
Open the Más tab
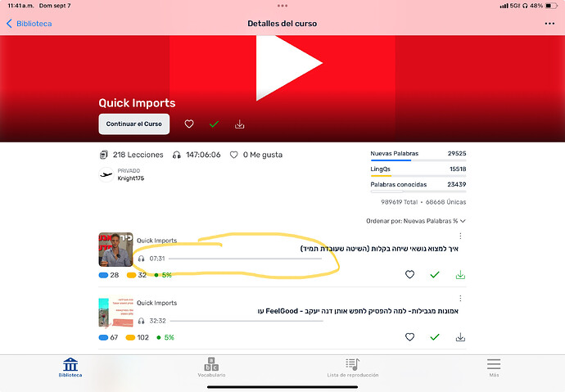point(494,367)
